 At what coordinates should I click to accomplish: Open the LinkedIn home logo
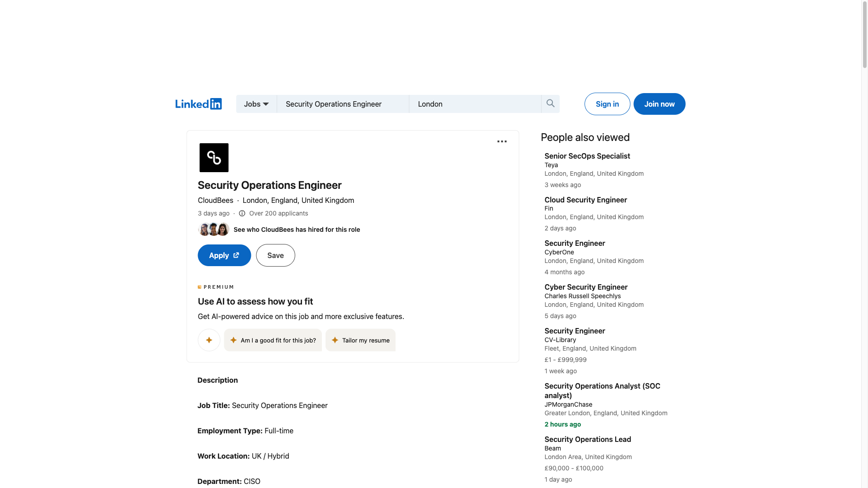(198, 104)
